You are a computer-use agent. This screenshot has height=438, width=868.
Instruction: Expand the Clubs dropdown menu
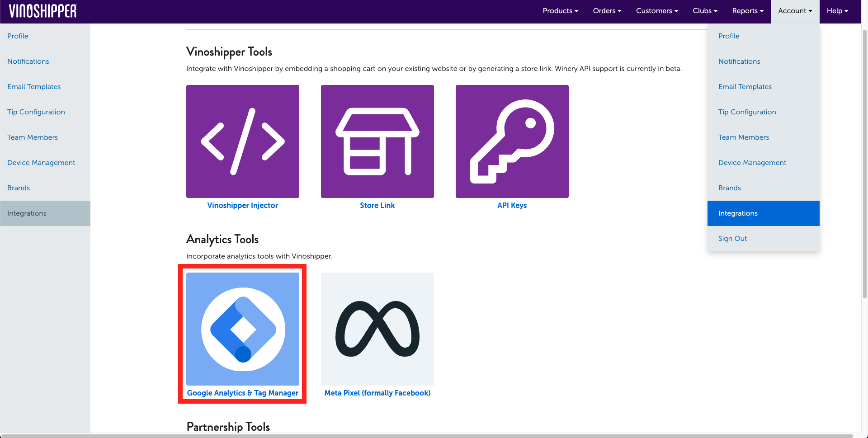[x=705, y=11]
